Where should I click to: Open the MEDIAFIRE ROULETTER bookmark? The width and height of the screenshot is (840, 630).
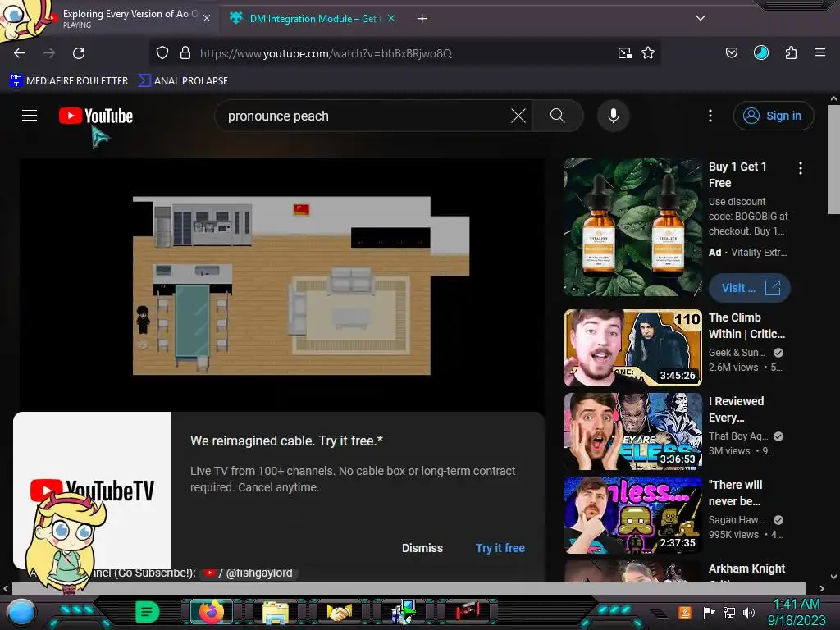(x=69, y=81)
